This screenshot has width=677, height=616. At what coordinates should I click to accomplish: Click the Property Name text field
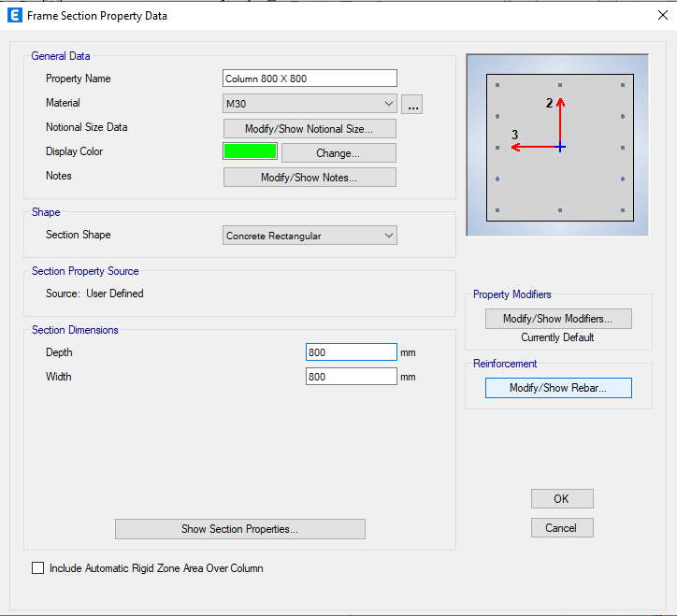pyautogui.click(x=310, y=79)
